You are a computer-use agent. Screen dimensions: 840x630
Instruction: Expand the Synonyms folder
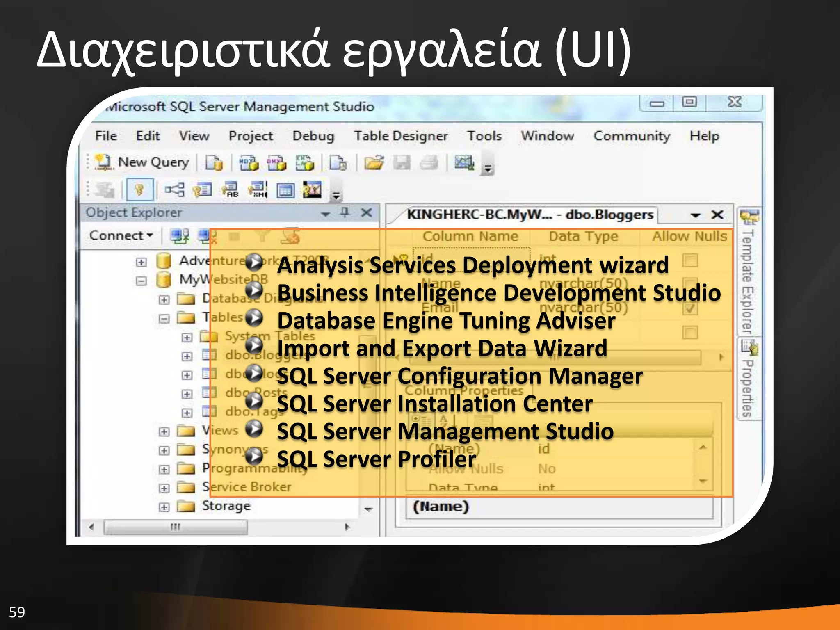coord(164,450)
